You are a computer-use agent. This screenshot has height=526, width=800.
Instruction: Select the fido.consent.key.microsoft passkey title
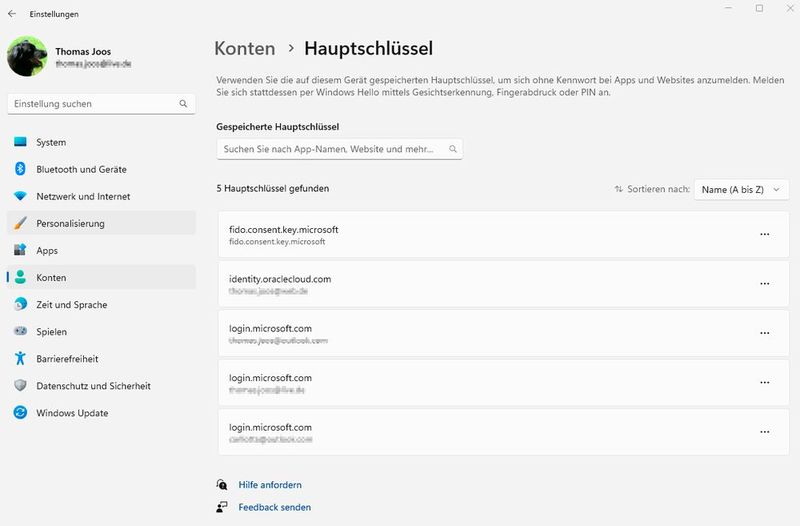284,230
